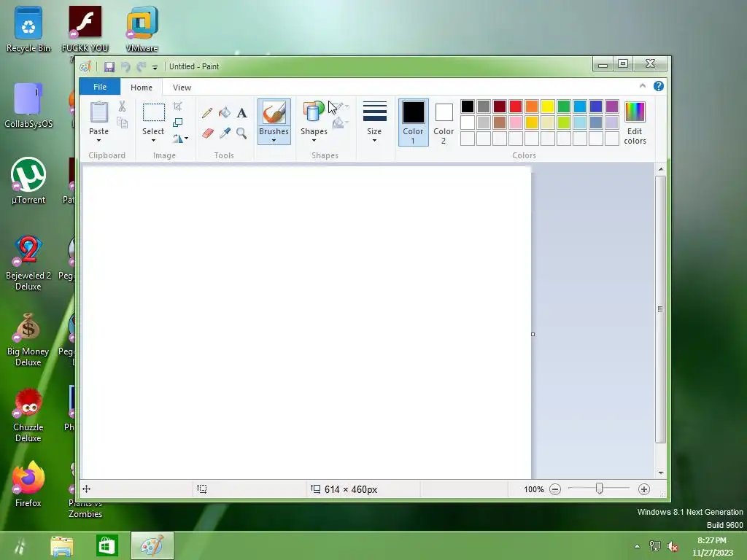Click the Rectangular selection icon
The image size is (747, 560).
pos(153,112)
